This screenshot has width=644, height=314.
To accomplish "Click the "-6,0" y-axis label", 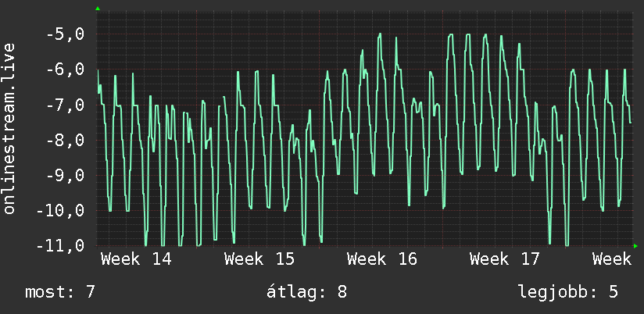I will (66, 70).
